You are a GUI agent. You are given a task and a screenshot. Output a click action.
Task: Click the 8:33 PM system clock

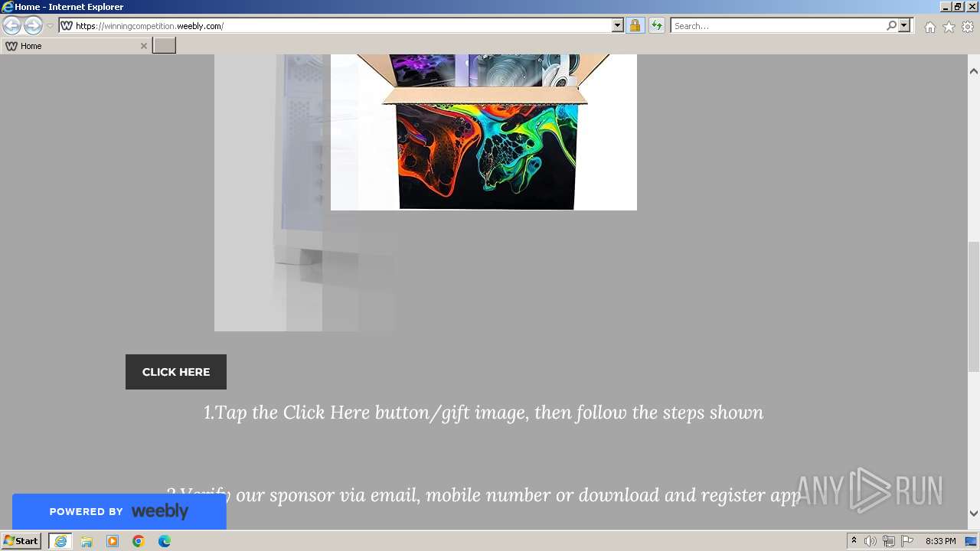940,541
